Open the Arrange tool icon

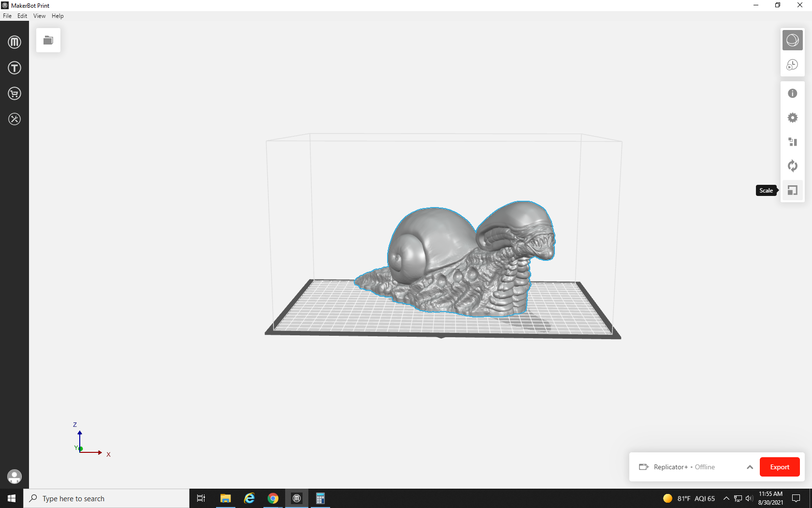coord(793,142)
